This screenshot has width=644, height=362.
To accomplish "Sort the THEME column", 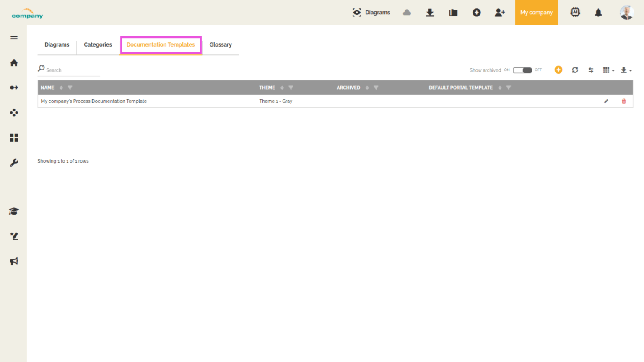I will click(282, 88).
